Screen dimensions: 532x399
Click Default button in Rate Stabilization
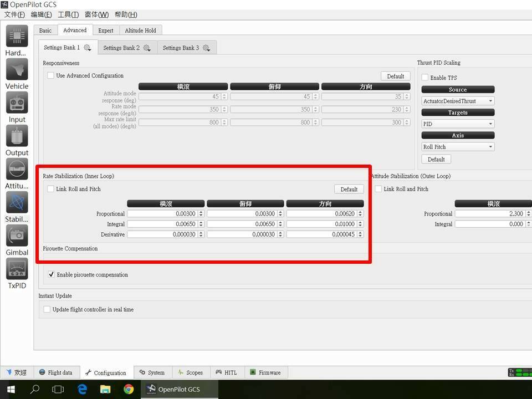pyautogui.click(x=349, y=189)
